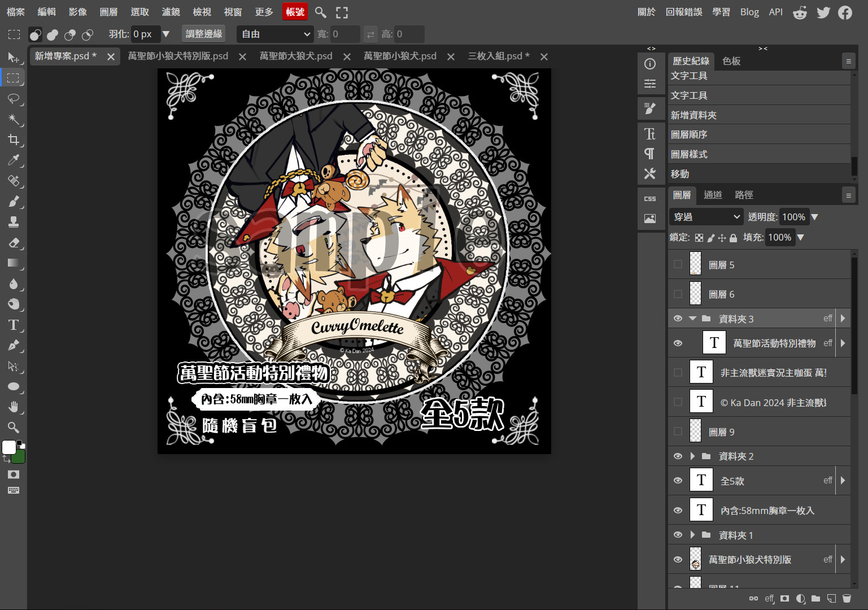868x610 pixels.
Task: Toggle fullscreen mode icon
Action: [342, 12]
